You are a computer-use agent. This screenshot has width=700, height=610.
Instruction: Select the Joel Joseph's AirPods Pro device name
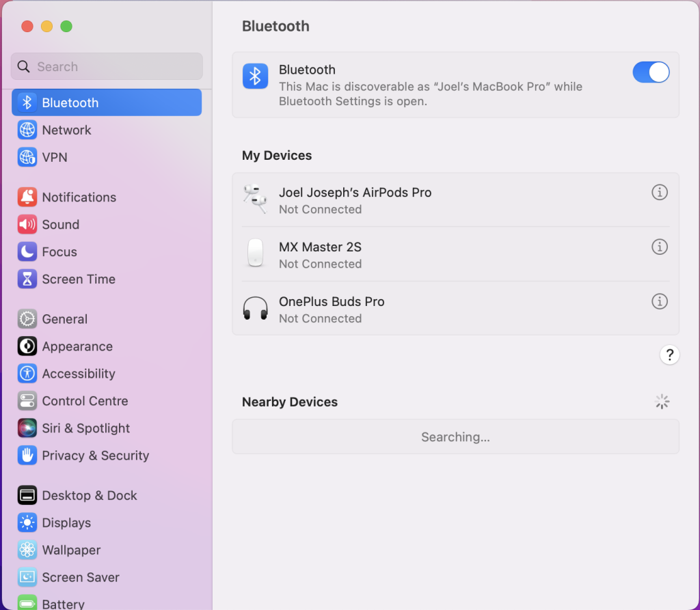[355, 193]
